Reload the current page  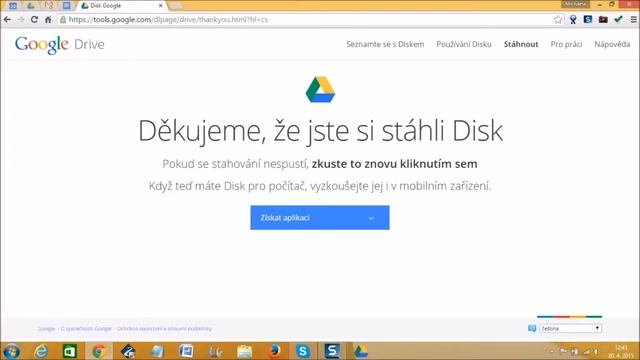(34, 20)
